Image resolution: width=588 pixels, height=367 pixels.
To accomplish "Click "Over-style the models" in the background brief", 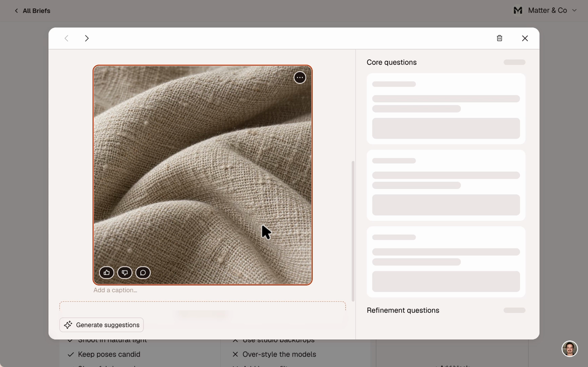I will pos(279,354).
